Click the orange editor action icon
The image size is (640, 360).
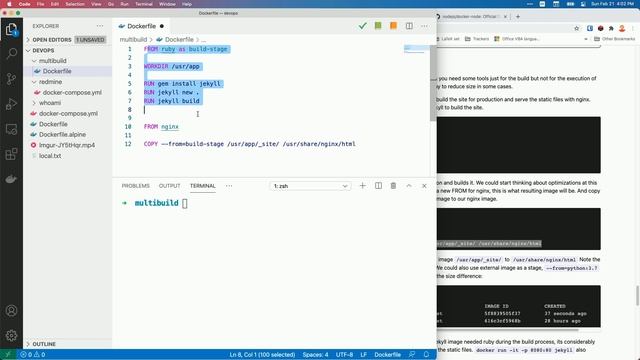(x=393, y=26)
